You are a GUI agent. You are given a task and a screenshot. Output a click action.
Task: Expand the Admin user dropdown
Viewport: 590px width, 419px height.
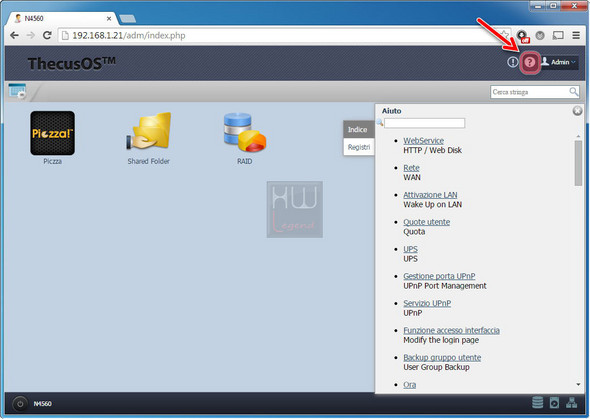pyautogui.click(x=559, y=62)
